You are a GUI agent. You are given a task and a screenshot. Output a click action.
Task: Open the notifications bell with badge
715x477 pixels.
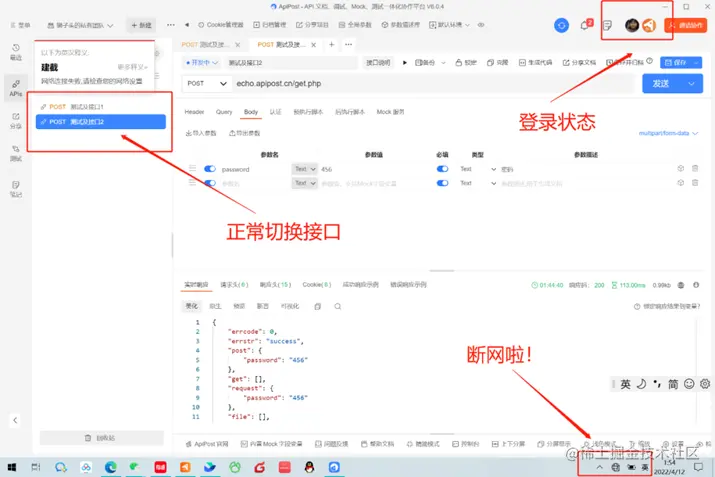(x=585, y=25)
